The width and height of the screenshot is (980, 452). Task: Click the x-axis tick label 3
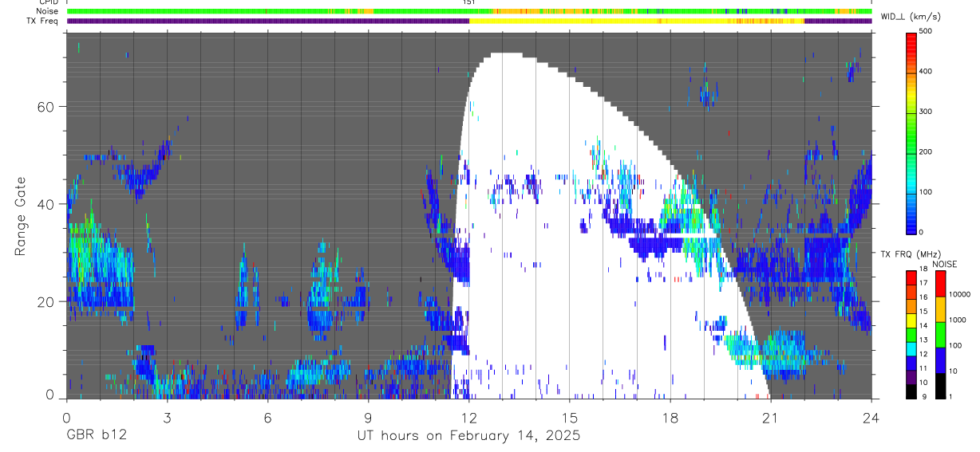click(x=167, y=417)
